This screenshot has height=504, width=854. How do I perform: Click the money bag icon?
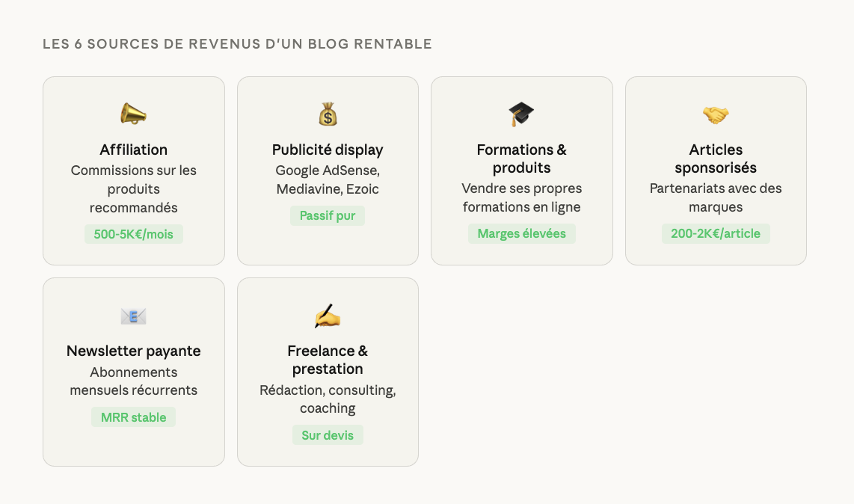(328, 114)
